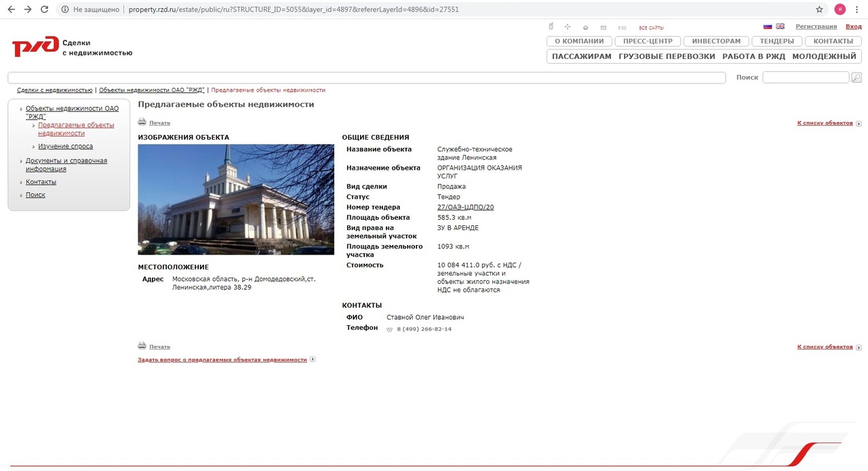
Task: Click the bottom arrow icon beside 'К списку объектов'
Action: pos(859,347)
